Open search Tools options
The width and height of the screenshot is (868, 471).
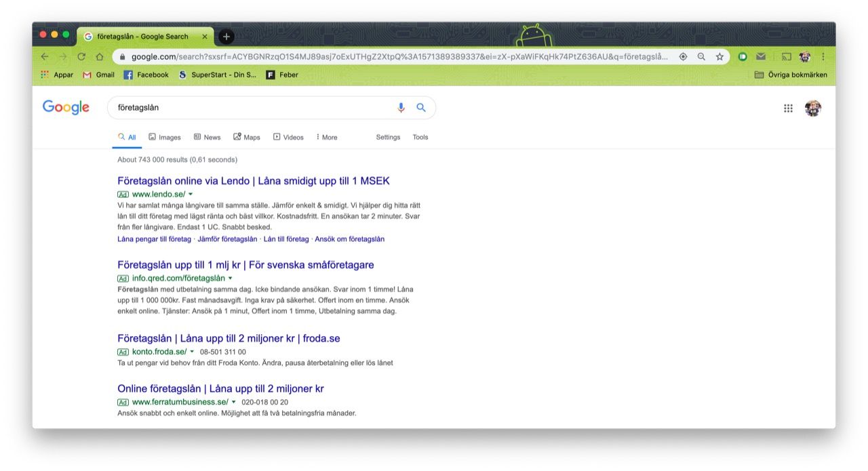(420, 137)
